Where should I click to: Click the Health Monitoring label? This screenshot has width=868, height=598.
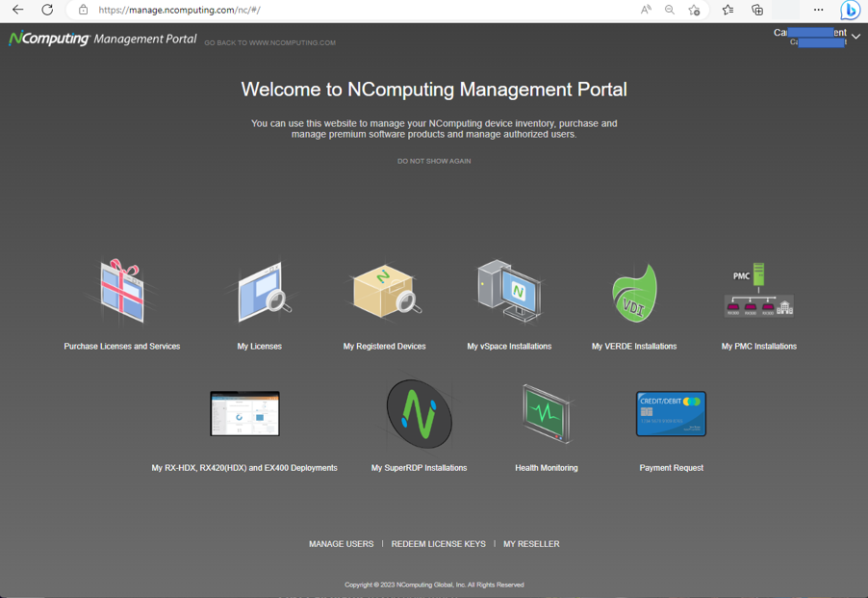(x=547, y=468)
